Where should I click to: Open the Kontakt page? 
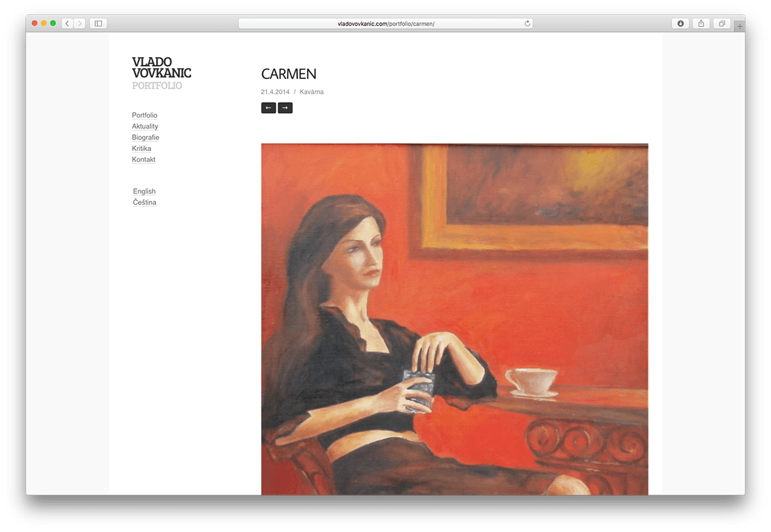pos(144,159)
